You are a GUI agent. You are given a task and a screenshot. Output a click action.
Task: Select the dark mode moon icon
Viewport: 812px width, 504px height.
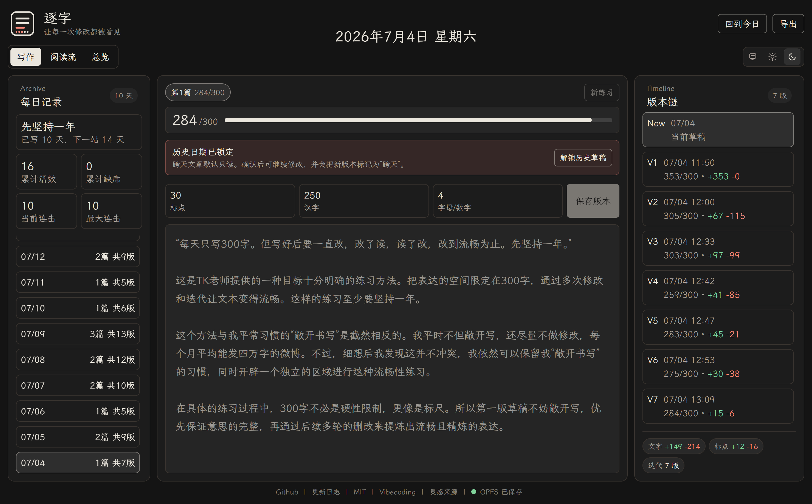coord(792,57)
